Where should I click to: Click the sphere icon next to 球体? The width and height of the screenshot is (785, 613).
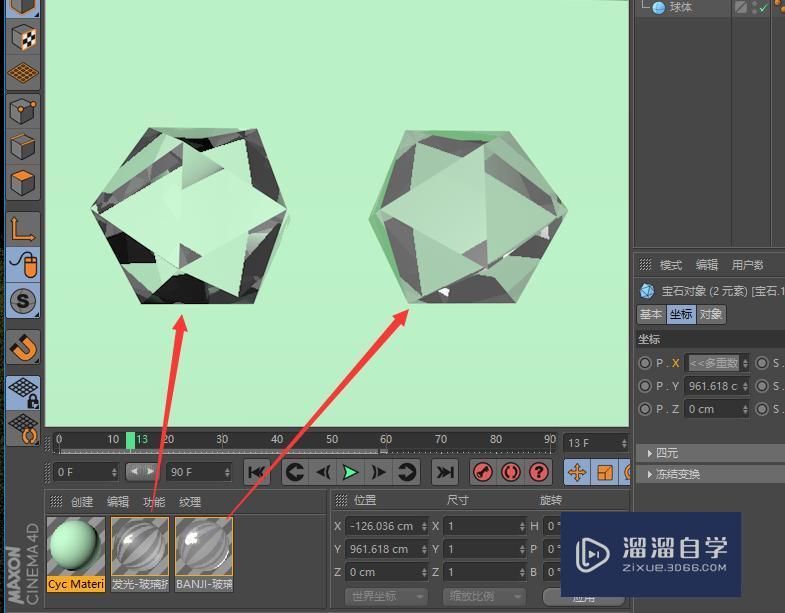659,8
